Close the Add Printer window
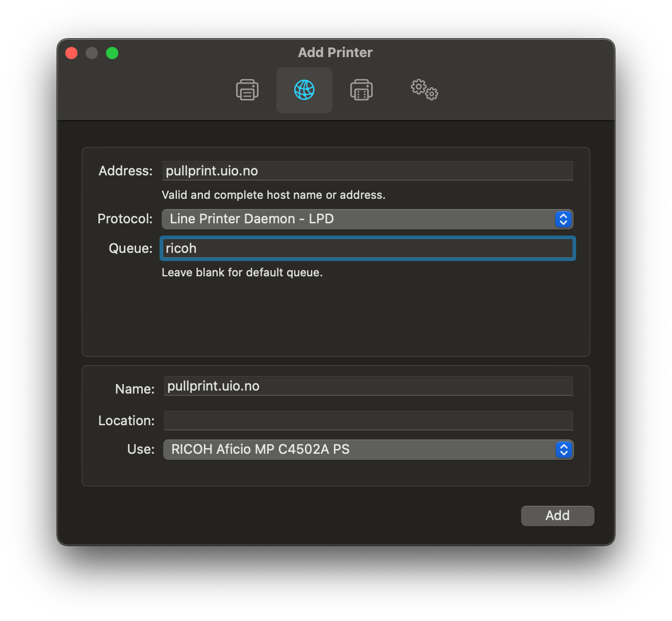The height and width of the screenshot is (621, 672). (x=71, y=53)
